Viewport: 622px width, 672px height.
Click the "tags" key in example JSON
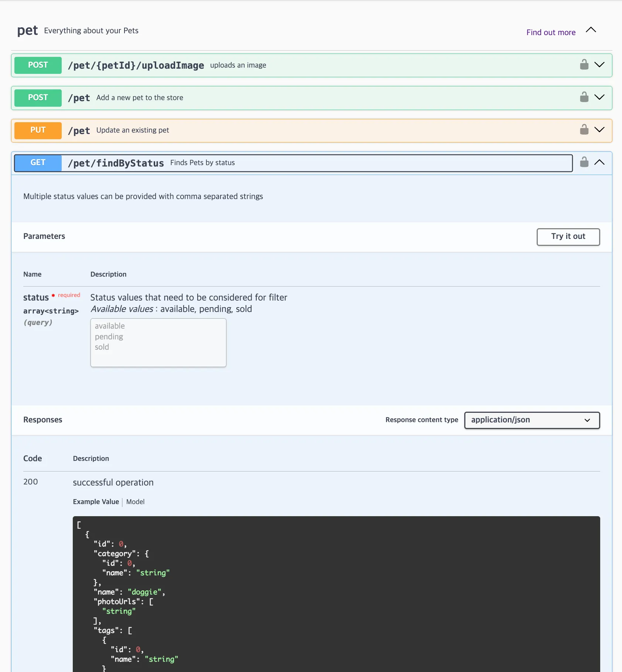click(x=106, y=631)
